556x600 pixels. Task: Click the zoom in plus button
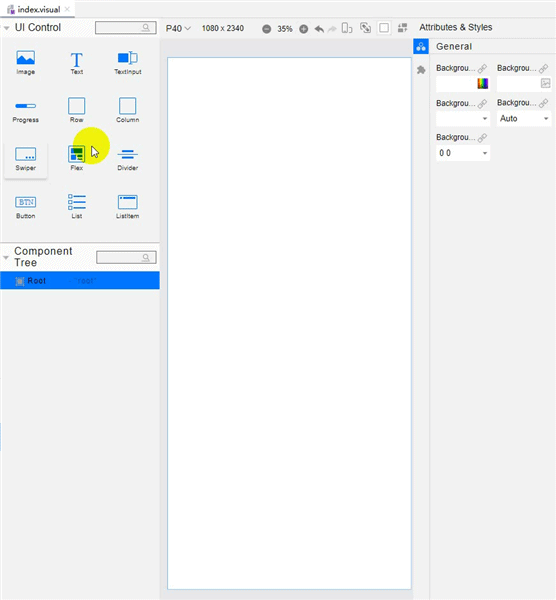point(303,29)
